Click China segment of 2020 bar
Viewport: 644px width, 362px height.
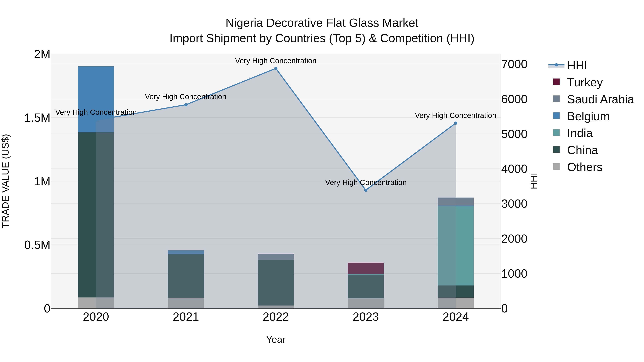[x=96, y=215]
